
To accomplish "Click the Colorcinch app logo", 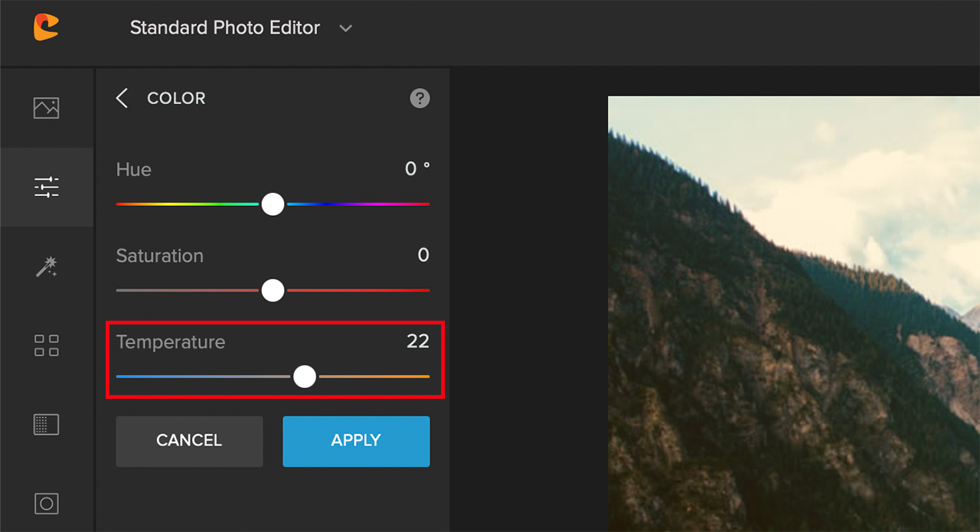I will 45,27.
